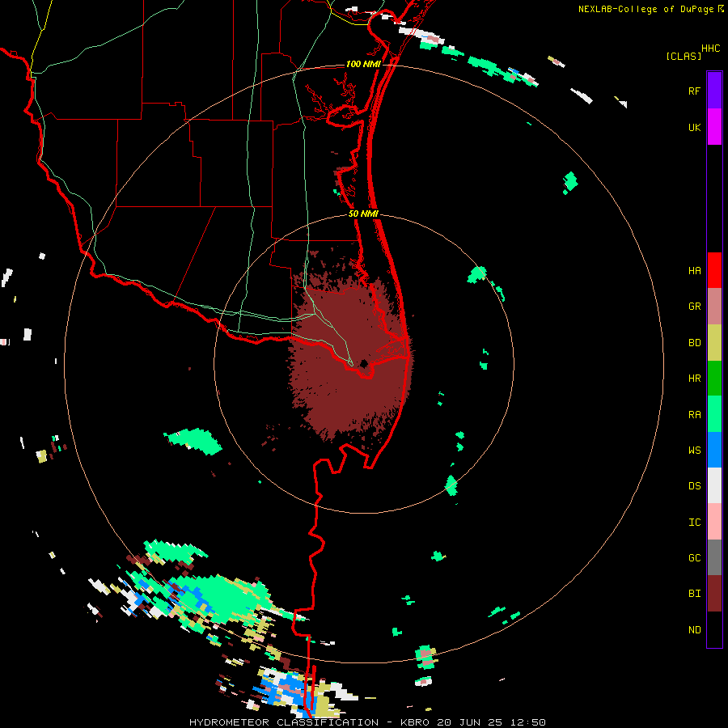Viewport: 728px width, 728px height.
Task: Click the BD yellow legend swatch
Action: [x=714, y=343]
